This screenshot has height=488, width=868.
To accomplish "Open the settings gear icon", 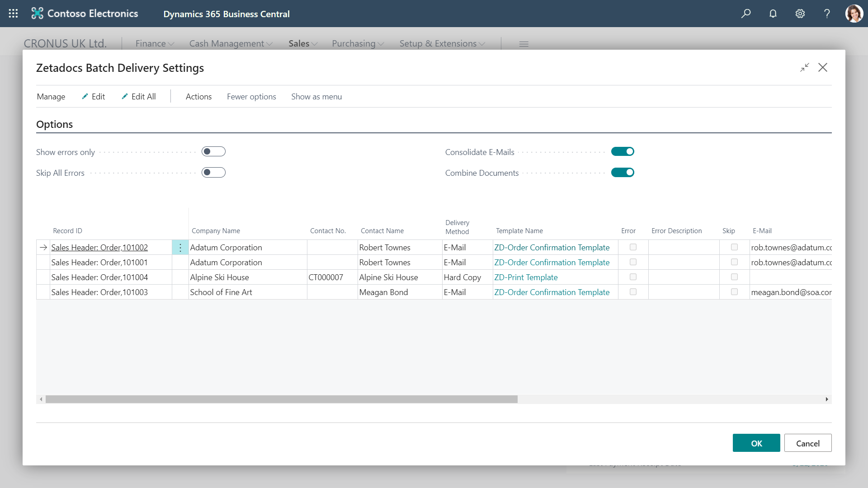I will point(800,14).
